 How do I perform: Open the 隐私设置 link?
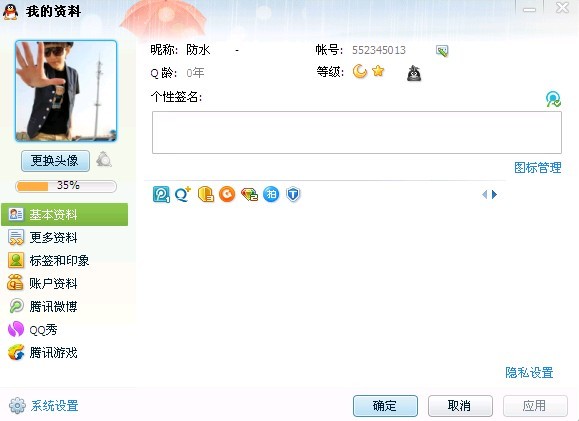click(529, 373)
